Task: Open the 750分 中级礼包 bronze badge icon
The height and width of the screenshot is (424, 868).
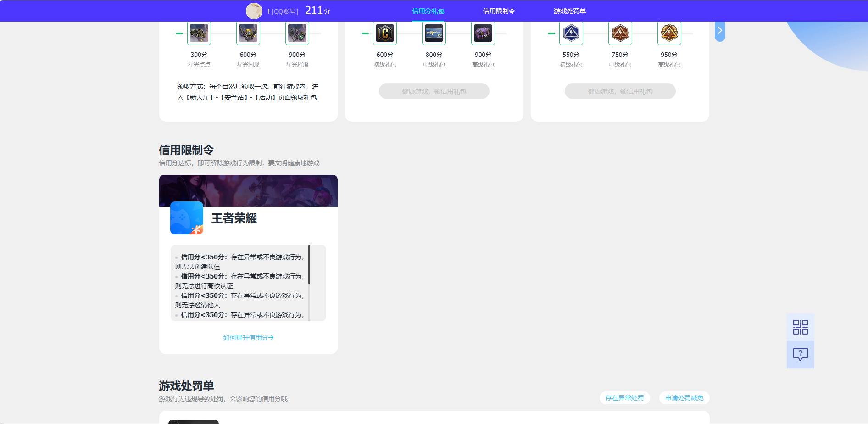Action: pyautogui.click(x=620, y=33)
